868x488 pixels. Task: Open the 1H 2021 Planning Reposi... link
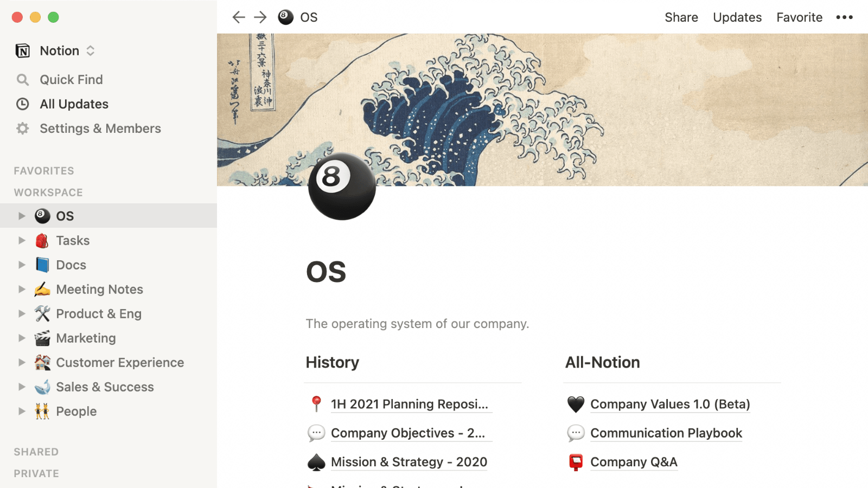pyautogui.click(x=410, y=404)
